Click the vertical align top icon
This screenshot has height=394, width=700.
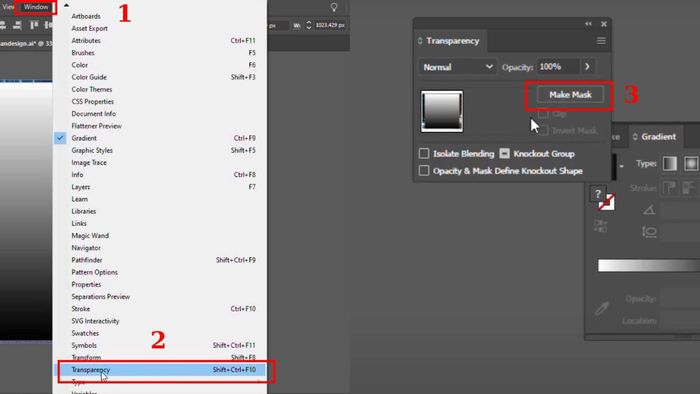click(x=34, y=25)
